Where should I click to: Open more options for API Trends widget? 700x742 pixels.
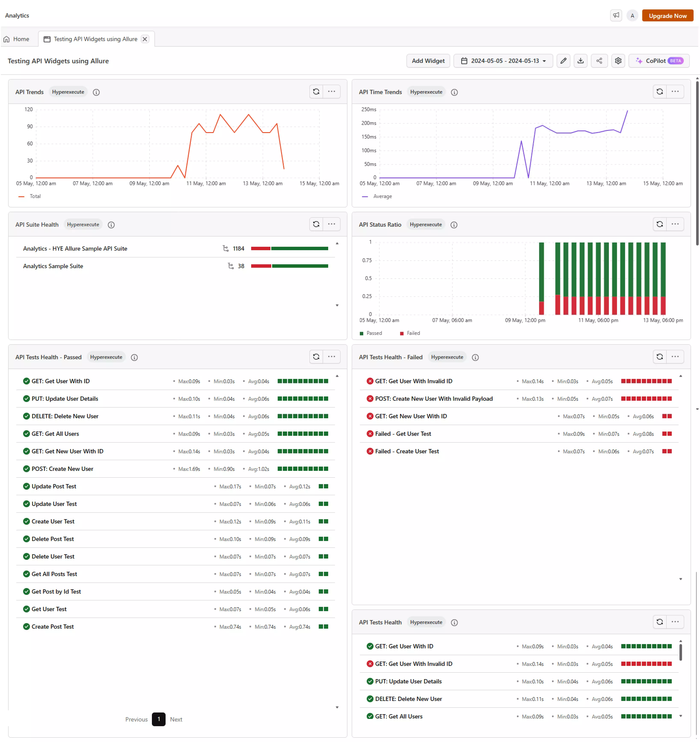pyautogui.click(x=331, y=92)
